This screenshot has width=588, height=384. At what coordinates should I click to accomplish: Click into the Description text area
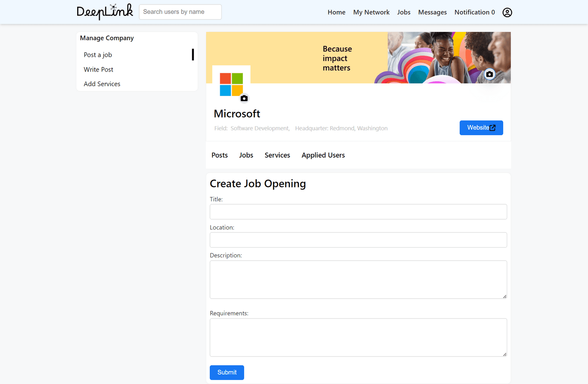[x=359, y=279]
